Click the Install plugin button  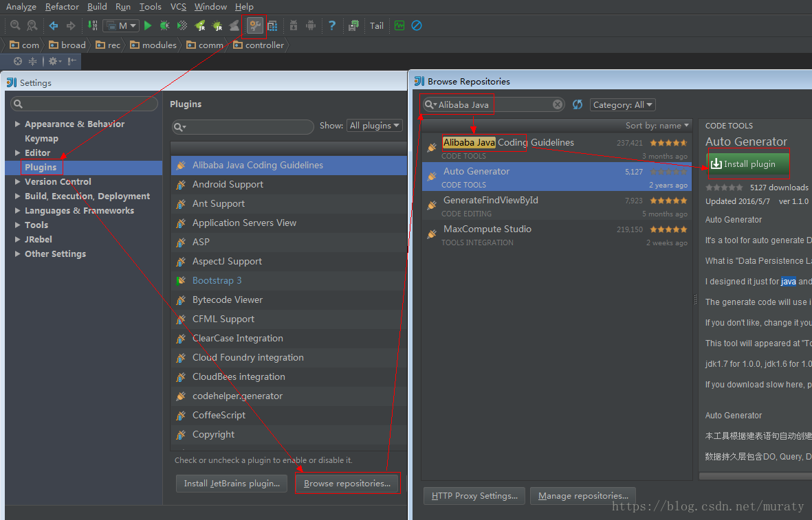[x=747, y=163]
